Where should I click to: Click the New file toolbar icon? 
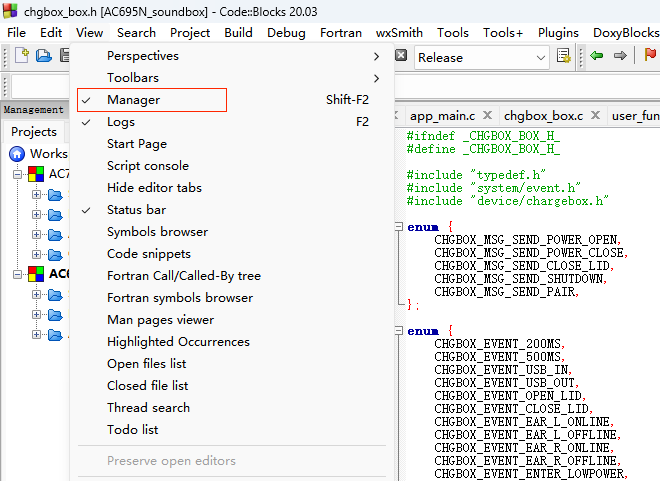(x=22, y=56)
